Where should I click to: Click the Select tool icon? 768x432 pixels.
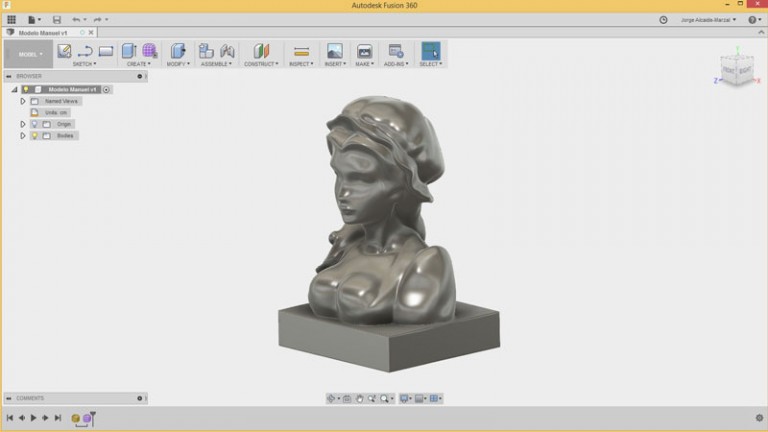(431, 51)
